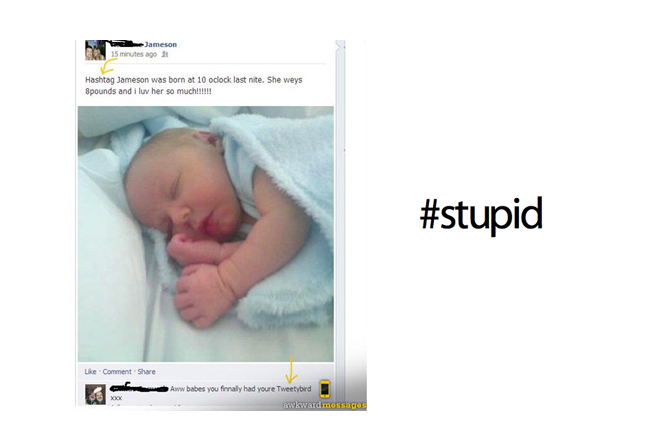
Task: Click the vertical bar right of post
Action: pos(341,223)
